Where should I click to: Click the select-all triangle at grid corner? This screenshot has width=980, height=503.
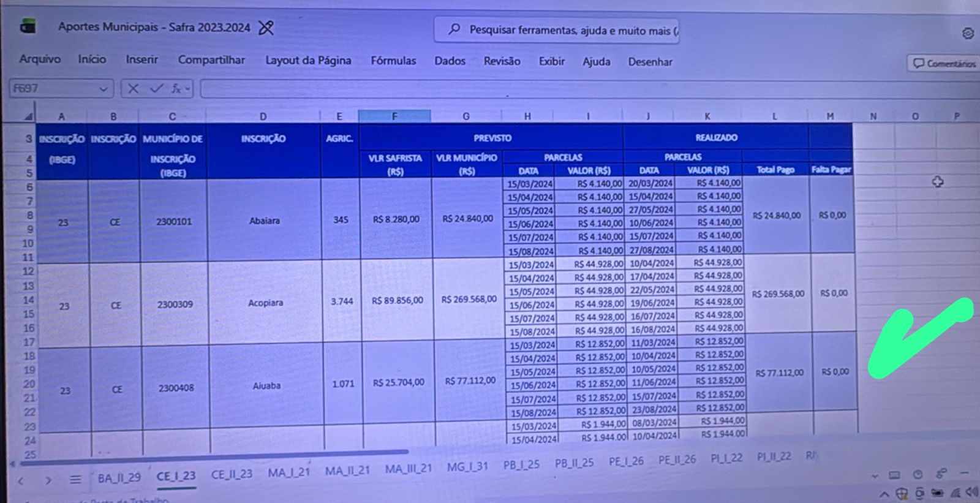pyautogui.click(x=28, y=116)
